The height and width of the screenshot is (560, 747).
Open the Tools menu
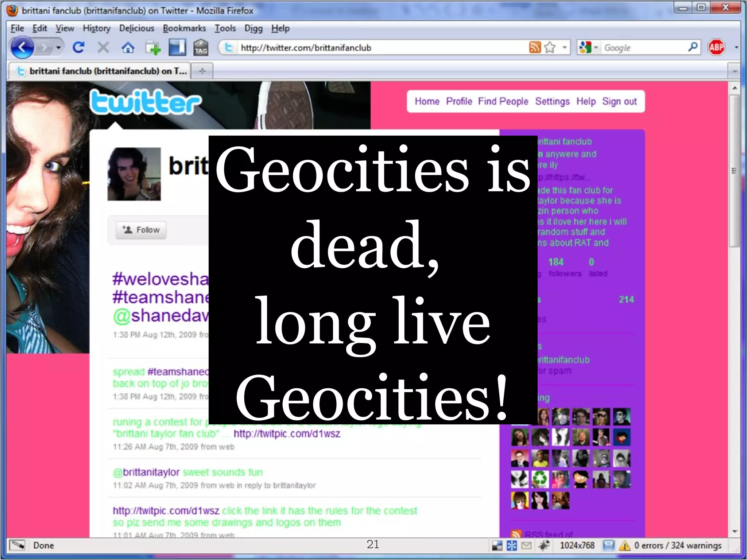pyautogui.click(x=225, y=28)
